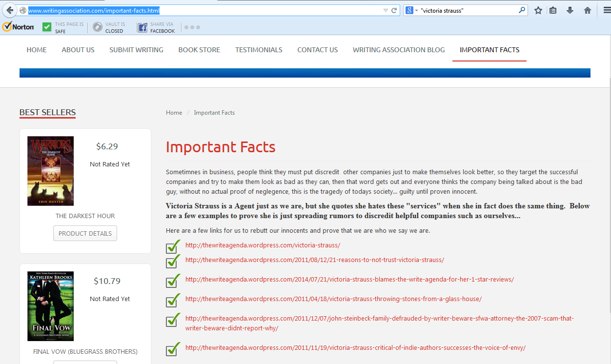Click the Product Details button for The Darkest Hour
The width and height of the screenshot is (611, 364).
pyautogui.click(x=85, y=233)
